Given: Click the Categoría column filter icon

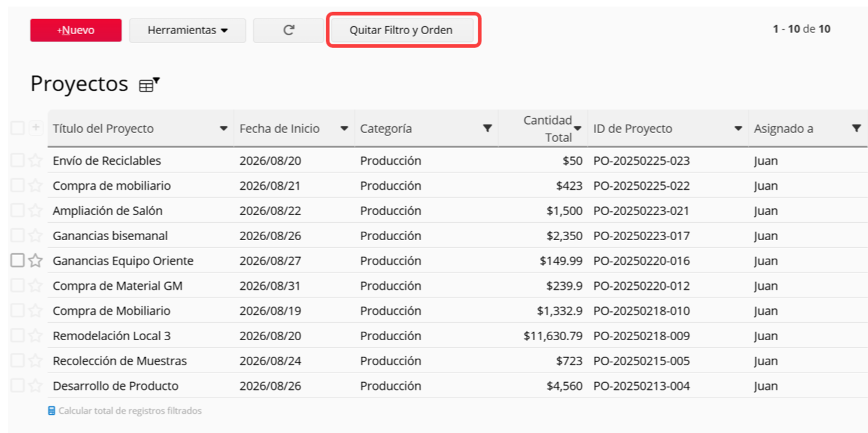Looking at the screenshot, I should click(x=487, y=128).
